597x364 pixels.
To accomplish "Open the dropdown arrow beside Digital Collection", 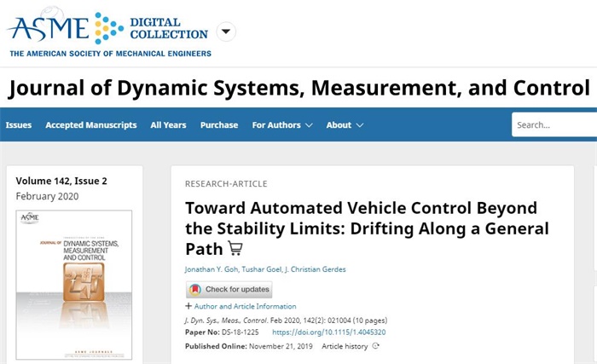I will [225, 32].
